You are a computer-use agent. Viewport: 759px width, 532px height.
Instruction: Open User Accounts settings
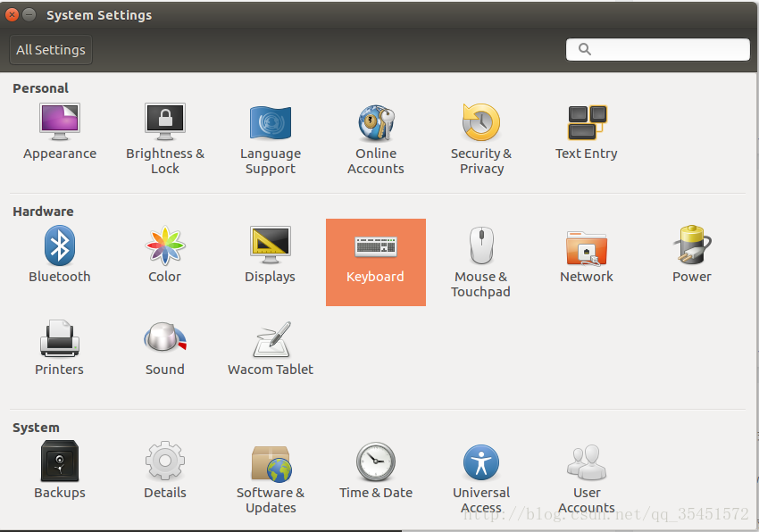pos(586,478)
